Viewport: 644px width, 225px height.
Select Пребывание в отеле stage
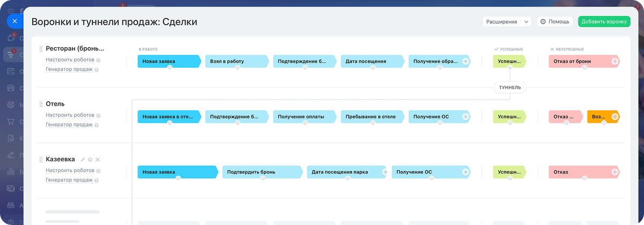point(372,116)
